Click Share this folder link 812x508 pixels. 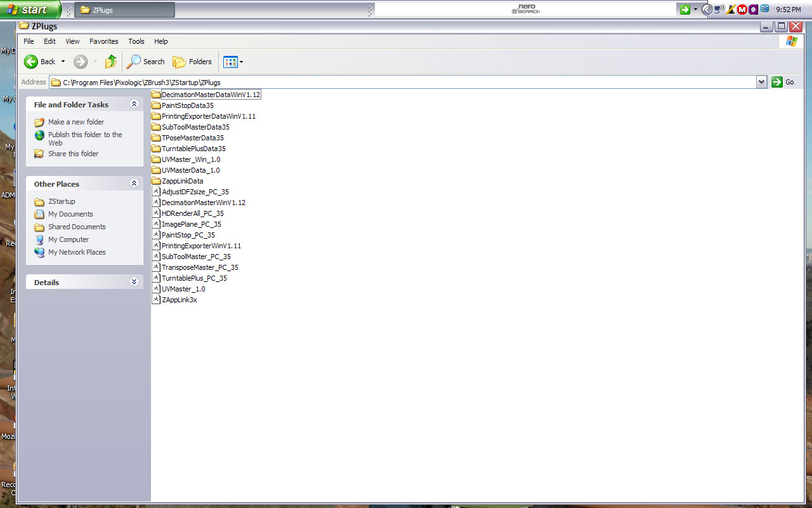[x=74, y=154]
